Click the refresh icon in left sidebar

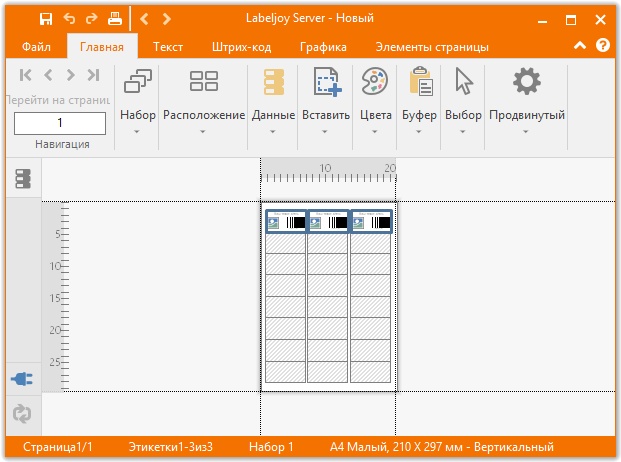pos(22,413)
